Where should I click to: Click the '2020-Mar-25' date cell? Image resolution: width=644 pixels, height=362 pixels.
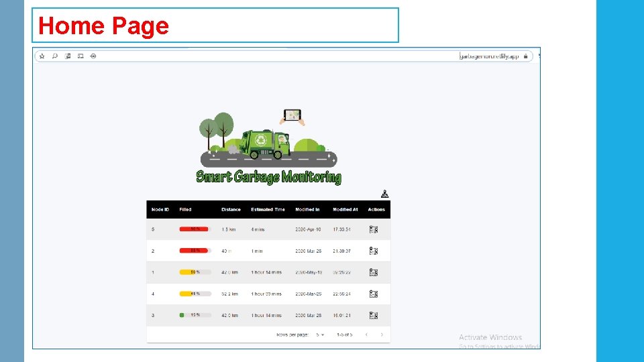coord(309,294)
